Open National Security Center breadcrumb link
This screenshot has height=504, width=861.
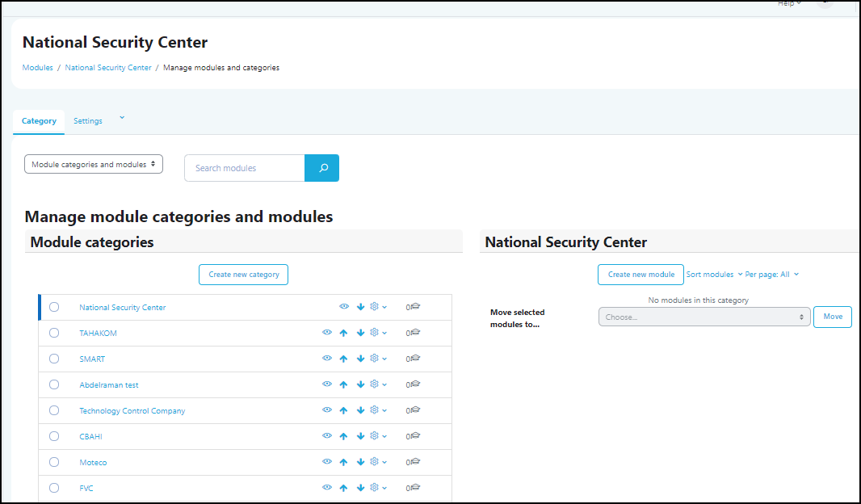tap(108, 68)
